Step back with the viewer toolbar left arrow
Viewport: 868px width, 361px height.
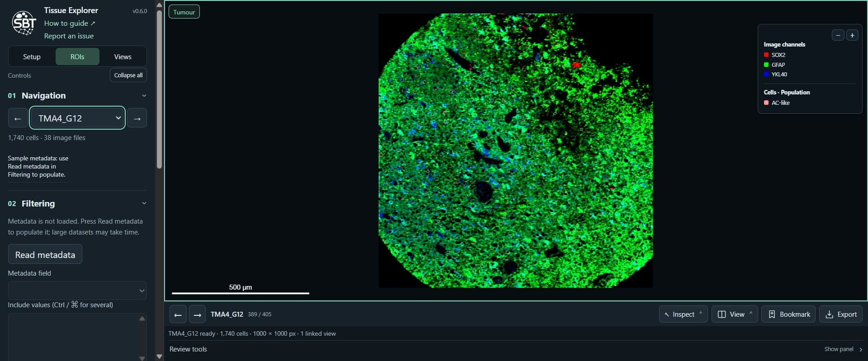click(x=178, y=314)
